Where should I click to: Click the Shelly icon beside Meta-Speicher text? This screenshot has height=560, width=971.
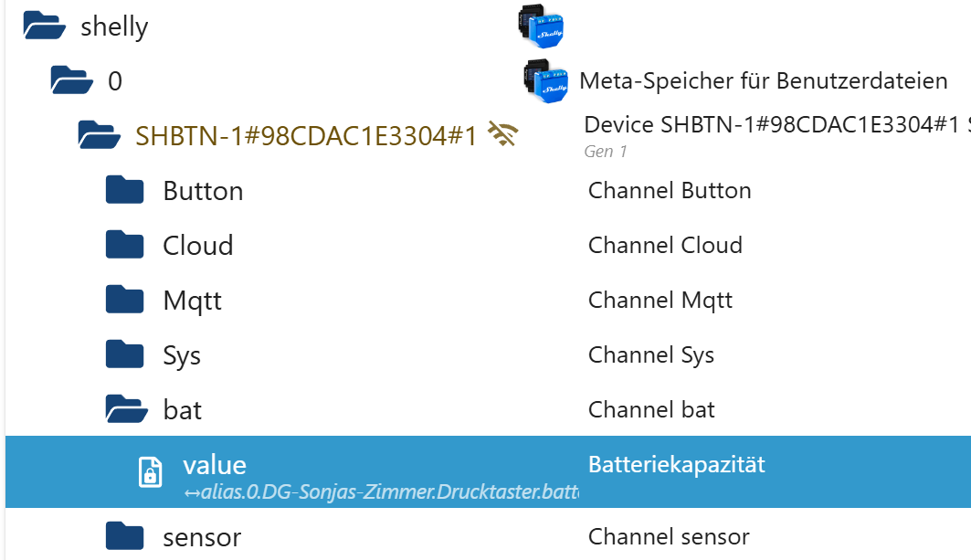pyautogui.click(x=545, y=81)
